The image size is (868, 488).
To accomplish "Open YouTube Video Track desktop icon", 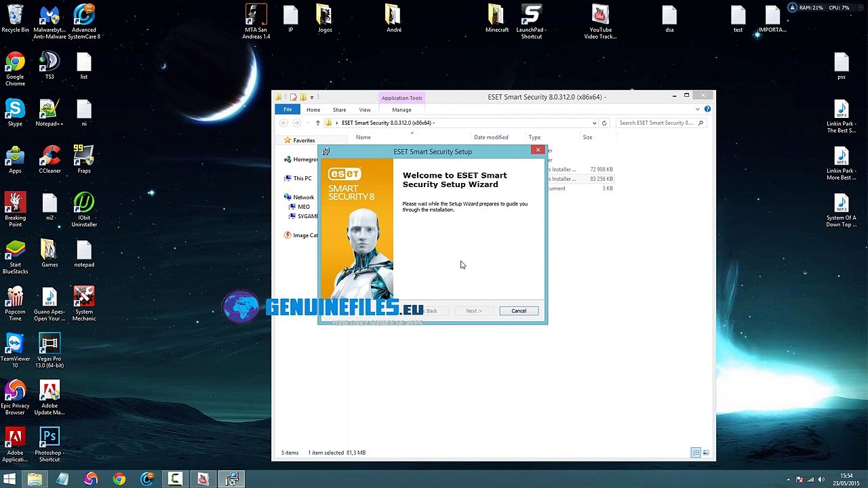I will click(600, 22).
